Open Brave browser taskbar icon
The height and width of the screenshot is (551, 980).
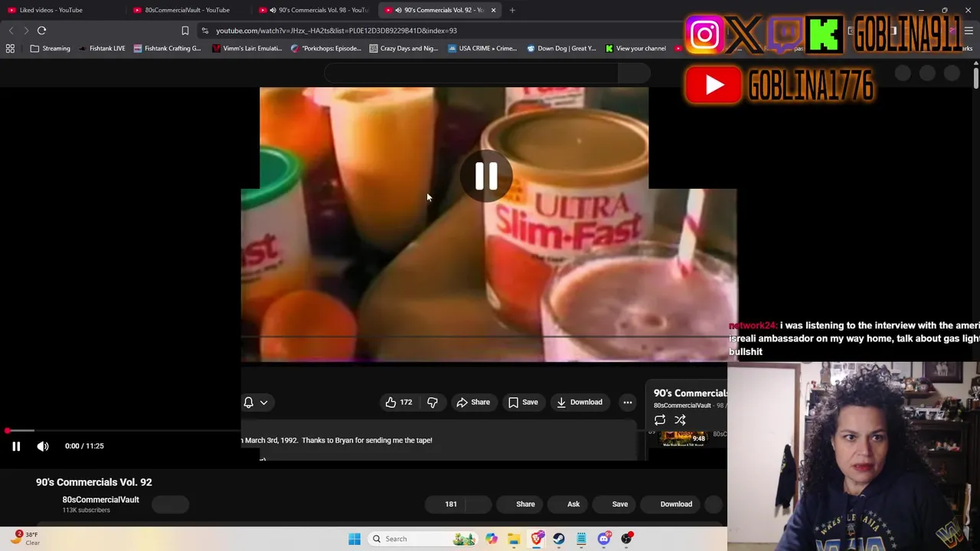[537, 539]
